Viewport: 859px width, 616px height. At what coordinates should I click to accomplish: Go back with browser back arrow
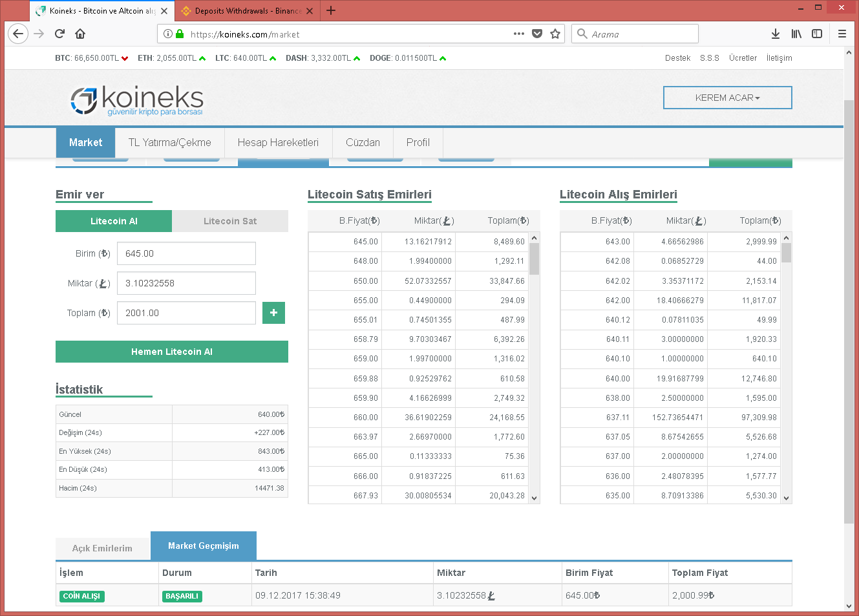point(18,34)
